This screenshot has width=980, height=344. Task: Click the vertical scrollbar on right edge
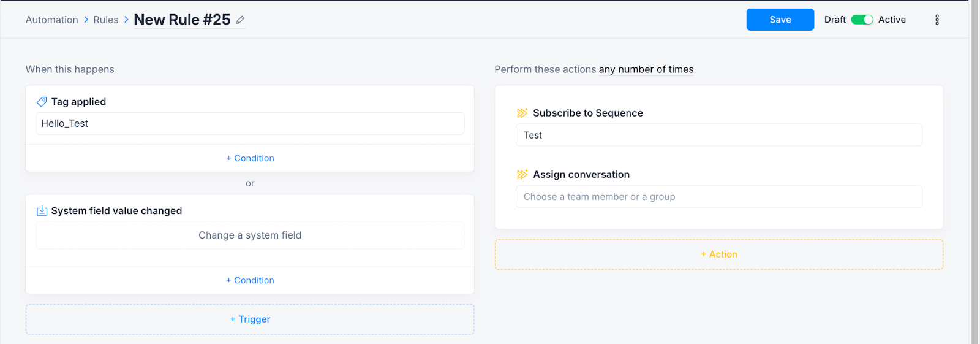coord(974,172)
